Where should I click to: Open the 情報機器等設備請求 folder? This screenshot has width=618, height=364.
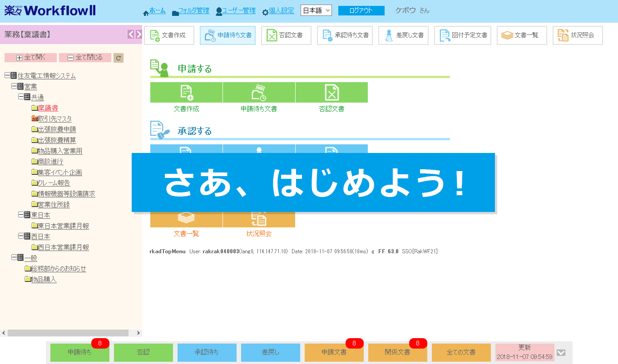click(66, 194)
